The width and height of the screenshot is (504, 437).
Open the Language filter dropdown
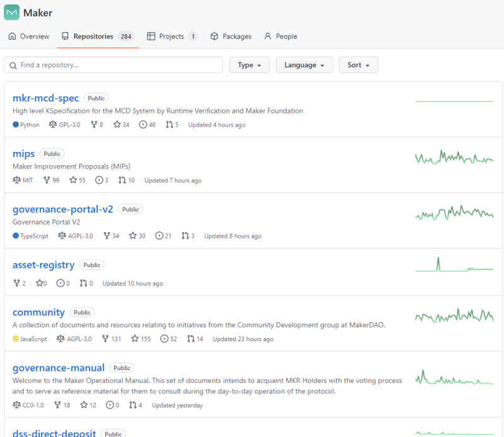coord(304,65)
